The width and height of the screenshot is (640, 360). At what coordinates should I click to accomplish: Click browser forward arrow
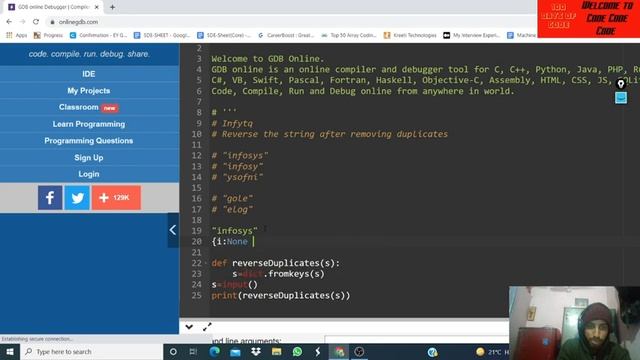(22, 22)
